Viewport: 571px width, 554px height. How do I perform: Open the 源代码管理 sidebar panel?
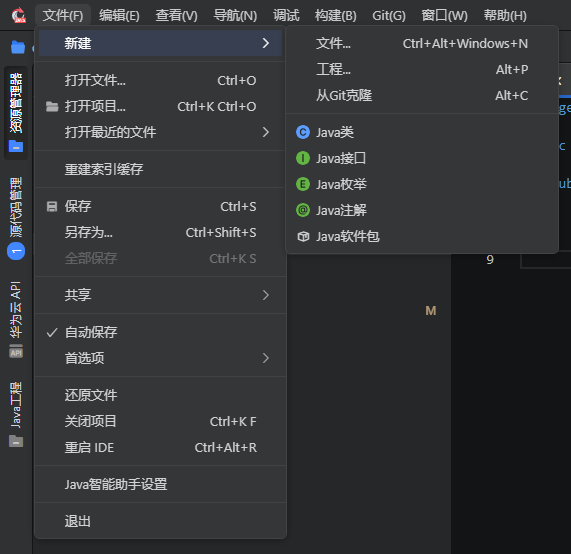click(x=16, y=219)
